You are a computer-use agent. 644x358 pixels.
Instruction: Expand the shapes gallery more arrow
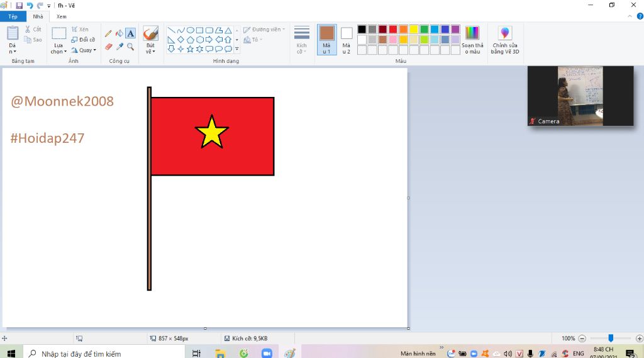(237, 49)
